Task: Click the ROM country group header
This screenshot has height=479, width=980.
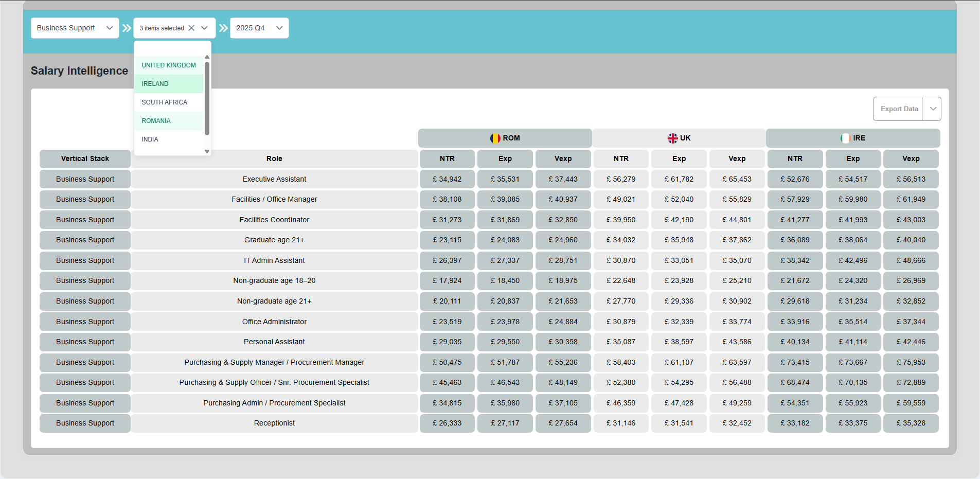Action: click(505, 138)
